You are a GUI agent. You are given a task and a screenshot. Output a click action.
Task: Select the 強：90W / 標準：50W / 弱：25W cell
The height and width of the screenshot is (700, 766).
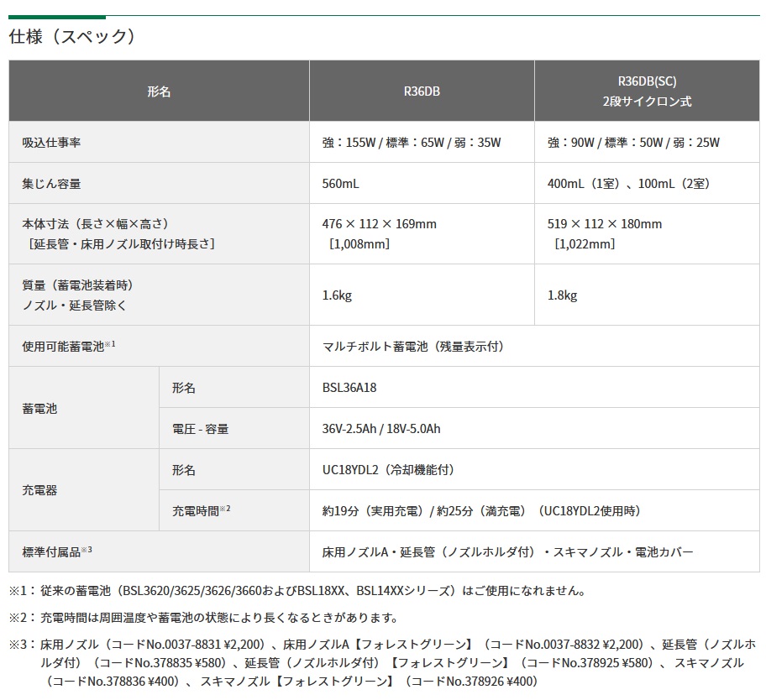(x=647, y=142)
